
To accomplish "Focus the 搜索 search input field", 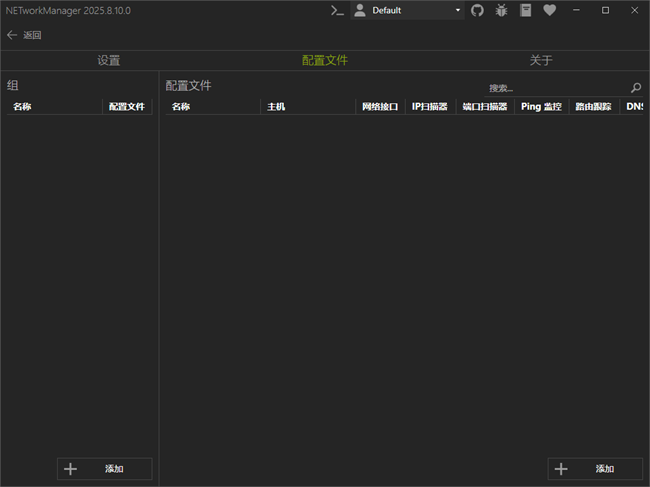I will pyautogui.click(x=555, y=88).
